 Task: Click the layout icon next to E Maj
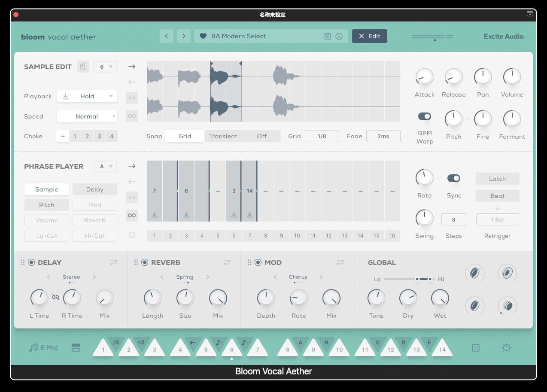tap(76, 348)
